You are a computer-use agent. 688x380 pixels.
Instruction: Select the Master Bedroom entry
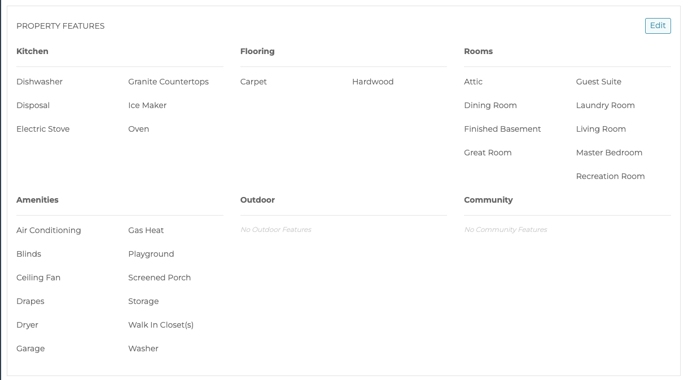click(x=609, y=153)
